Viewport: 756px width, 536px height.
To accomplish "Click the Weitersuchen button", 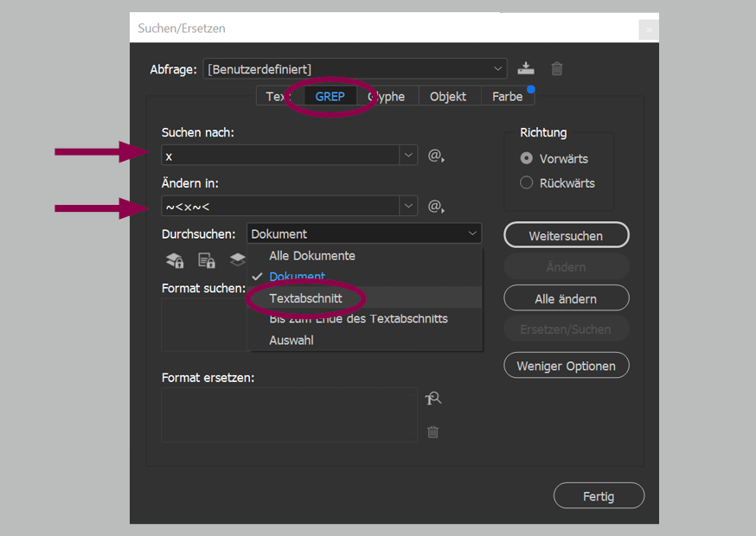I will coord(566,236).
